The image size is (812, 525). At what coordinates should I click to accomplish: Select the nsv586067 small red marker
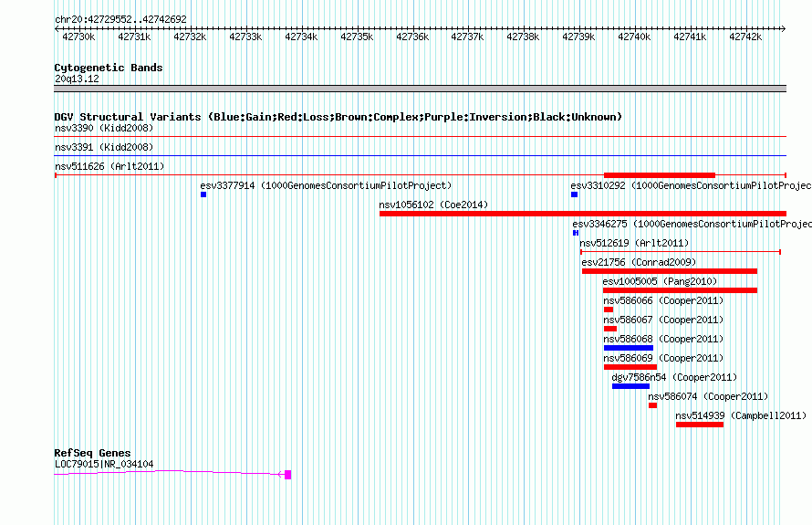(610, 329)
